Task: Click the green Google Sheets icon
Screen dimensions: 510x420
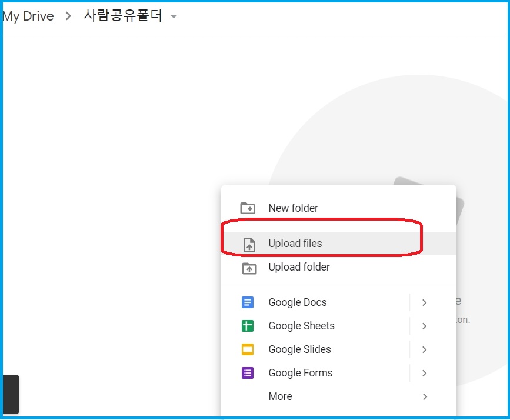Action: click(x=248, y=326)
